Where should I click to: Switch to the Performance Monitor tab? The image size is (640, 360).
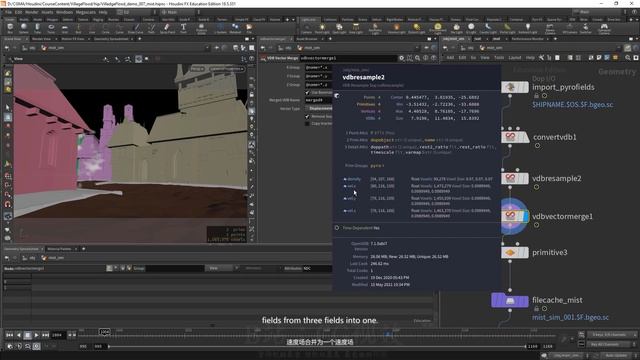click(527, 39)
